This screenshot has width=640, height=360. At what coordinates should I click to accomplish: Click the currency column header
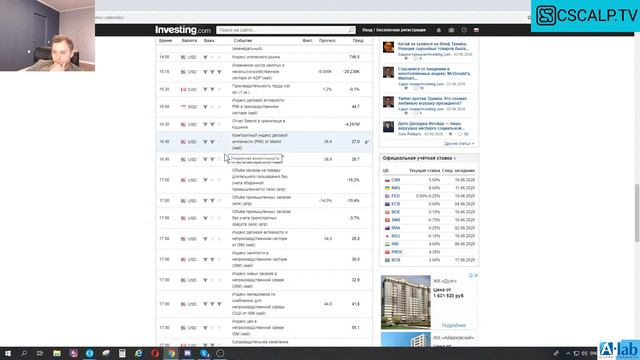(189, 41)
